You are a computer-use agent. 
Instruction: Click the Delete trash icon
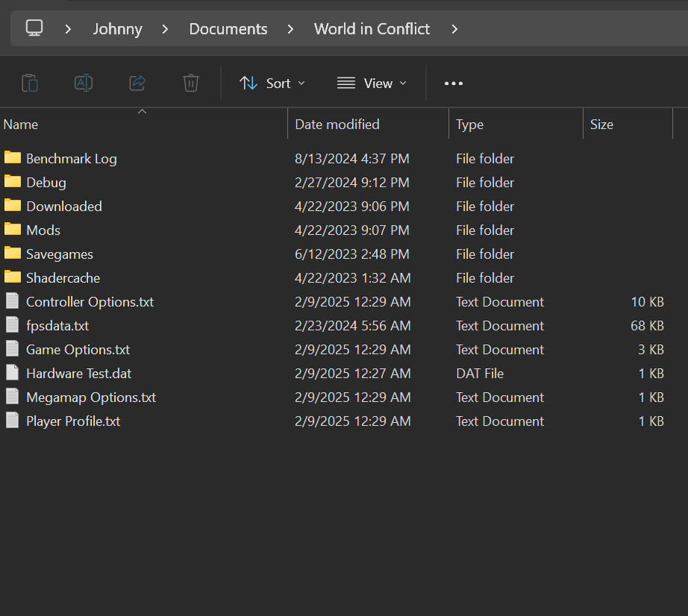pos(191,83)
